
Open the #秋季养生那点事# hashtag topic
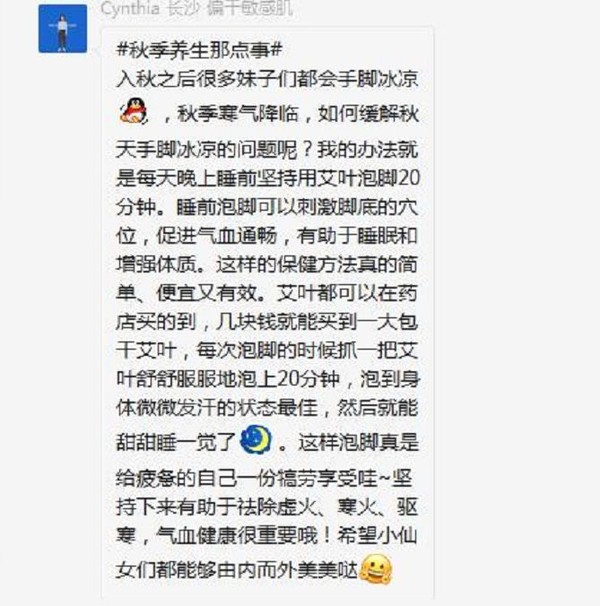click(199, 50)
